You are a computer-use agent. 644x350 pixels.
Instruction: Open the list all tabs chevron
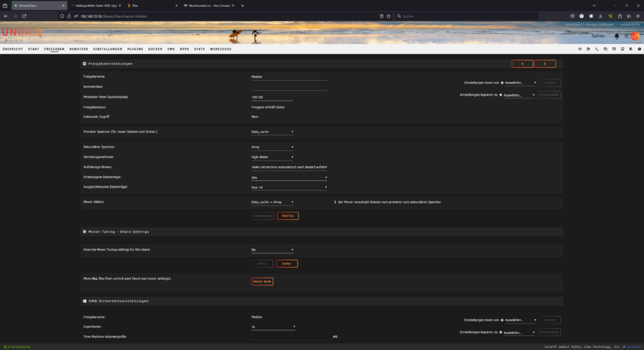point(594,6)
